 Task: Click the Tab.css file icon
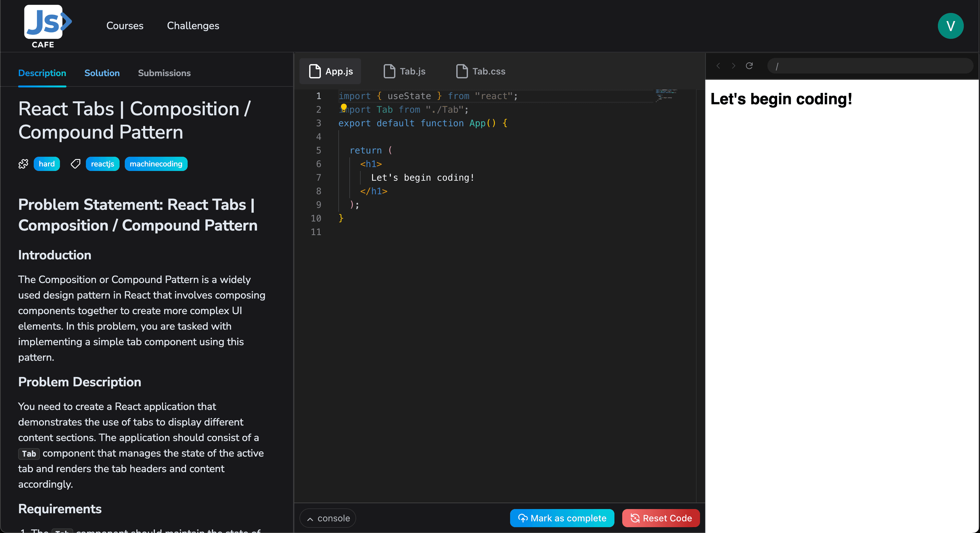[462, 71]
